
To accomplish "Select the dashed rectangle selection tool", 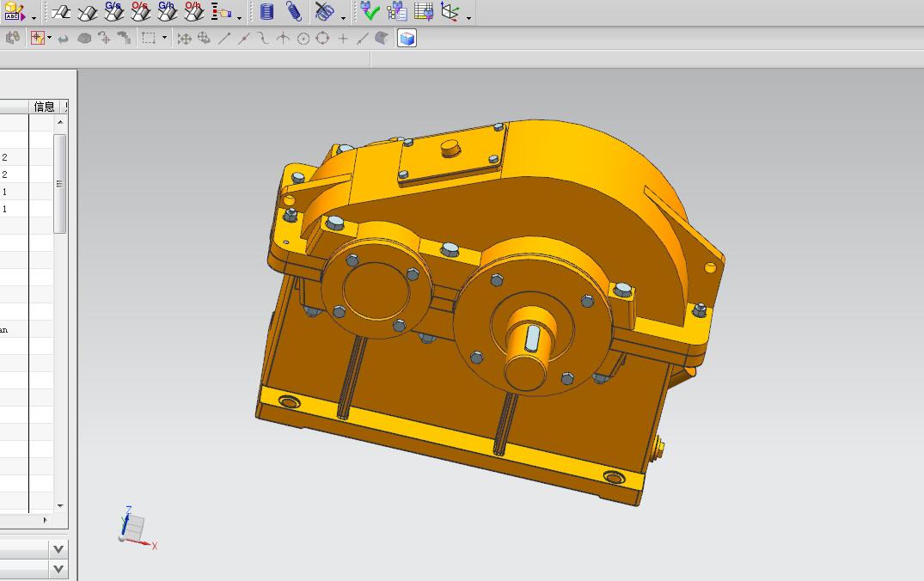I will point(149,39).
